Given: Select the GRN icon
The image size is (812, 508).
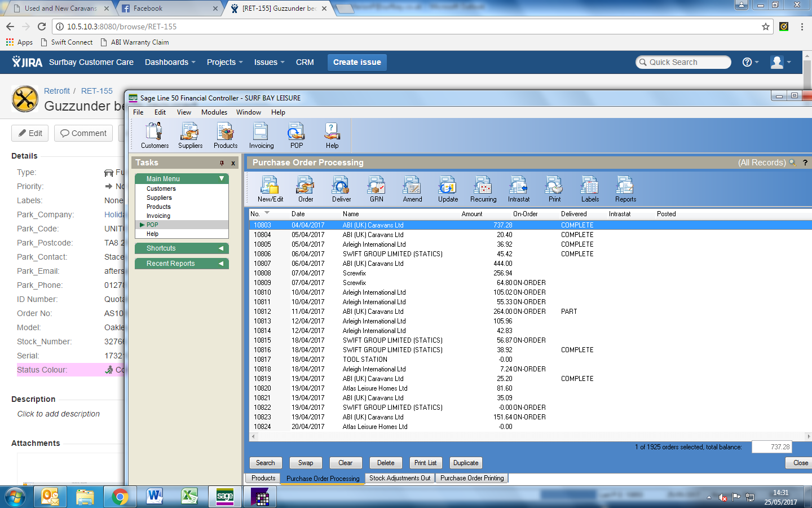Looking at the screenshot, I should tap(376, 189).
